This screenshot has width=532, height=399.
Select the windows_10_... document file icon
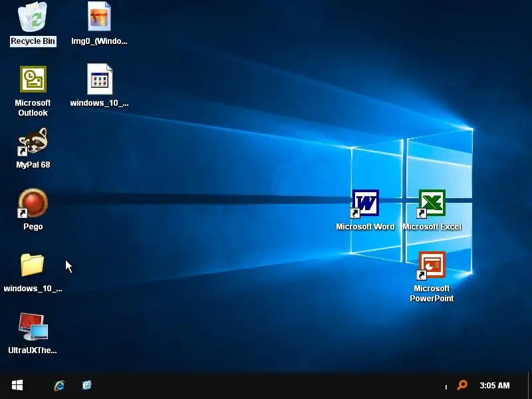pyautogui.click(x=99, y=78)
